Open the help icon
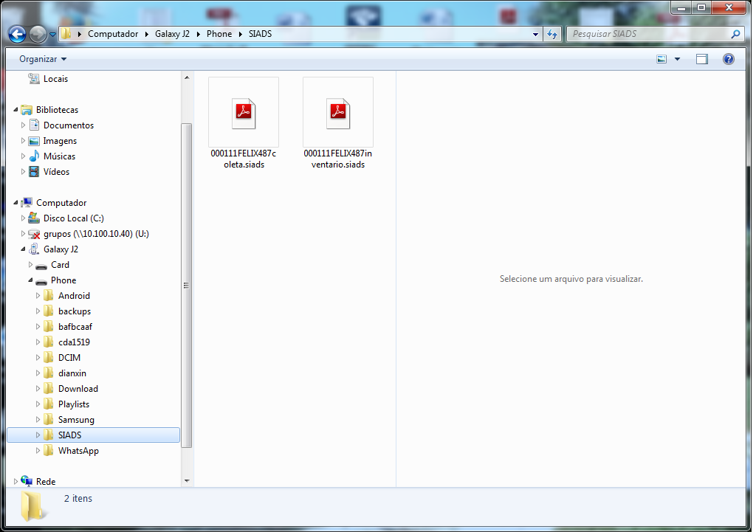The height and width of the screenshot is (532, 756). (729, 59)
